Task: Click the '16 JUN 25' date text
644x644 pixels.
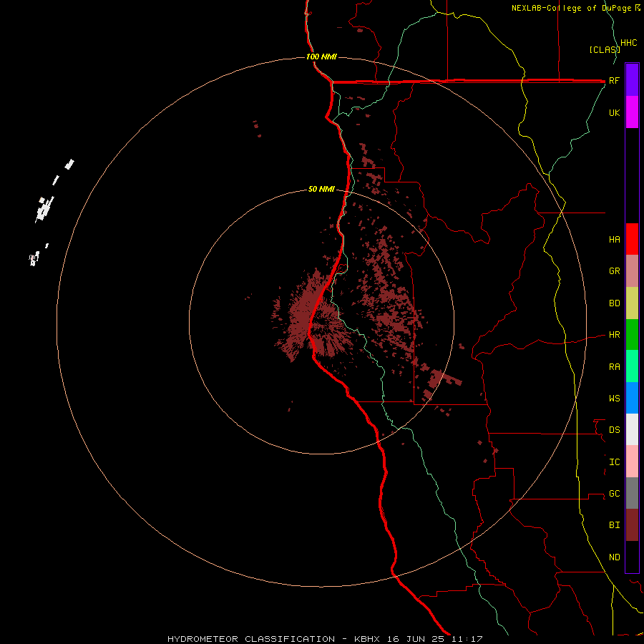Action: point(416,639)
